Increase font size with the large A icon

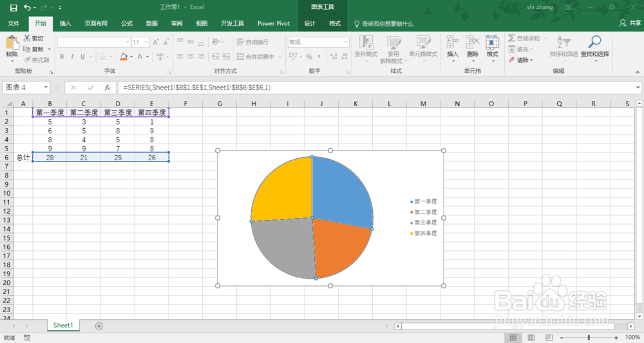pos(156,42)
